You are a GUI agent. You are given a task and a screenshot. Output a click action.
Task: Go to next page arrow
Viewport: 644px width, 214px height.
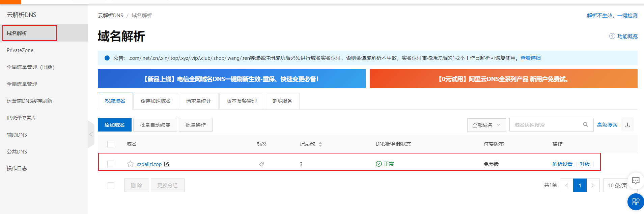[593, 185]
